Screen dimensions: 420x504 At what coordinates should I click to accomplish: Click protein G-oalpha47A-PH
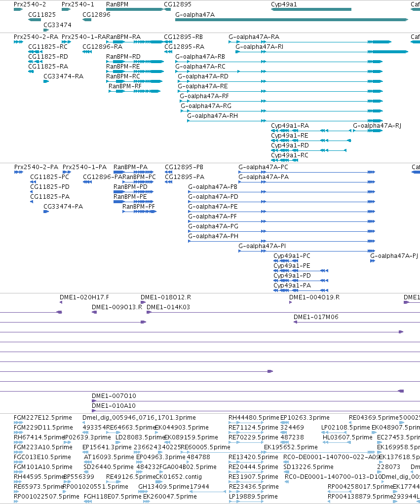click(213, 236)
